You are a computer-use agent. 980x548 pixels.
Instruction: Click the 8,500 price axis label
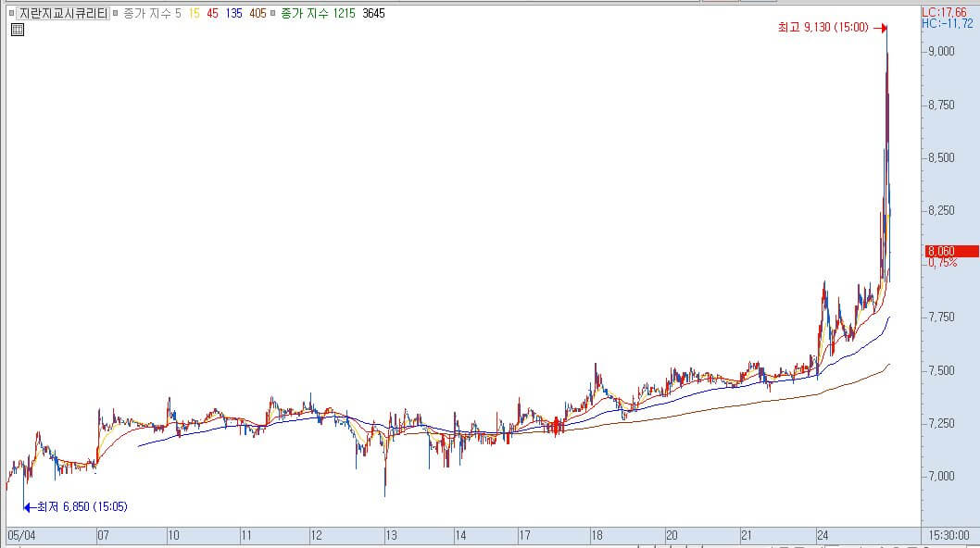941,157
